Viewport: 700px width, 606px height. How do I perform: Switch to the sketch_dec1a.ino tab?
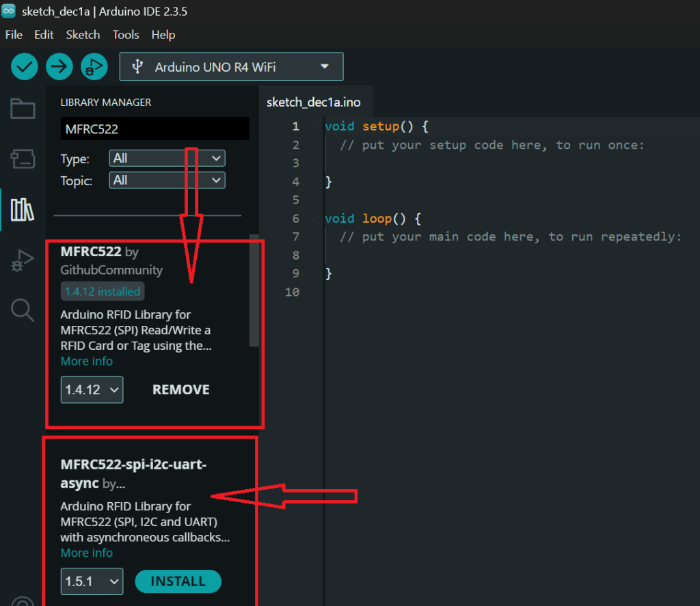[314, 102]
